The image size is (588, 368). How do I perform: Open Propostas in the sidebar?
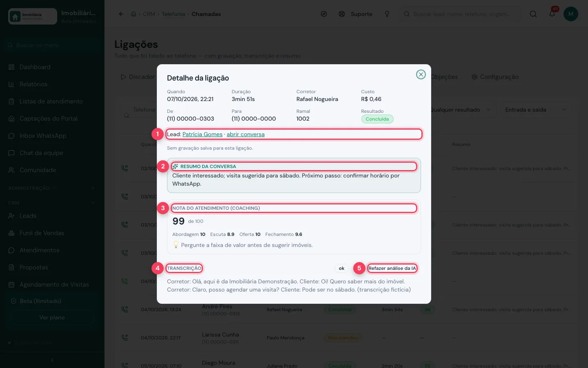(x=52, y=267)
